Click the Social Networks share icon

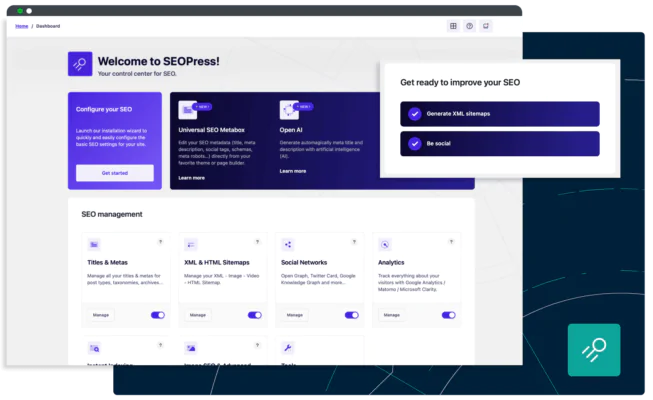[x=288, y=244]
